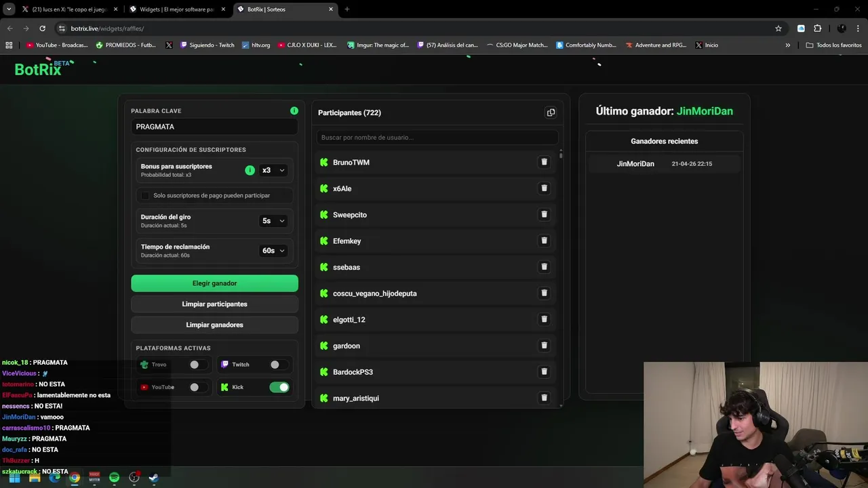Open Windows Start menu
Screen dimensions: 868x488
[15, 477]
